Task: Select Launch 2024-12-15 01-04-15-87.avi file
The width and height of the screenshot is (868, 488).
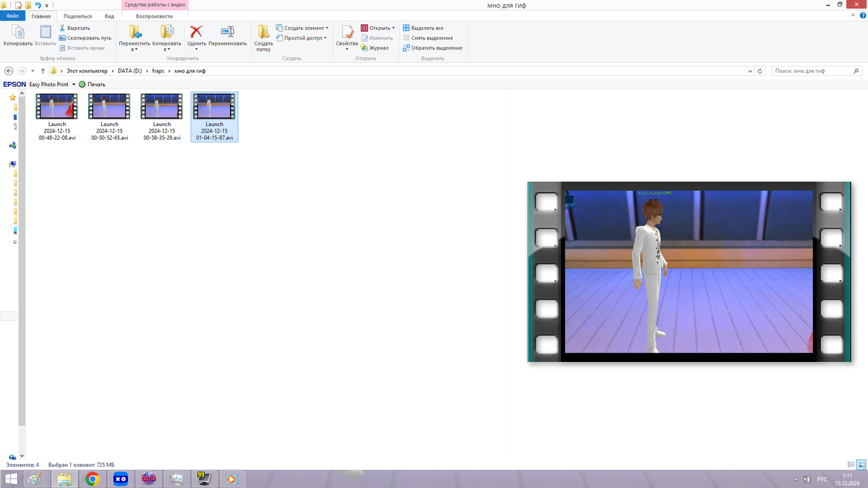Action: click(x=214, y=117)
